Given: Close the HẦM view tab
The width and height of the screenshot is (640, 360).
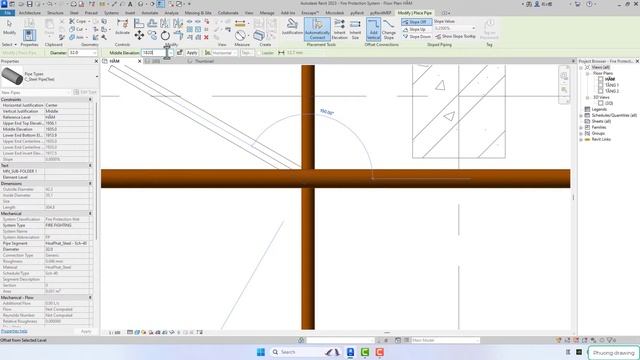Looking at the screenshot, I should 139,61.
